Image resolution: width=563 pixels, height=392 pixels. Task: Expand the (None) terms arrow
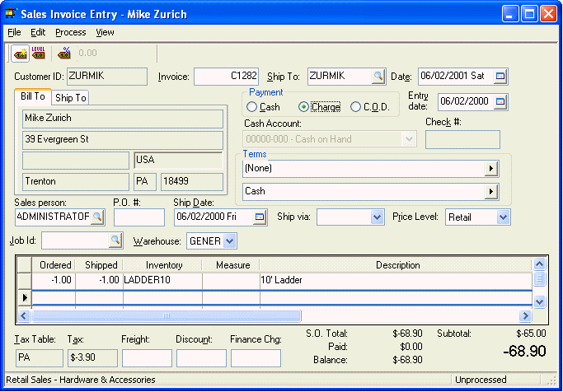(490, 169)
